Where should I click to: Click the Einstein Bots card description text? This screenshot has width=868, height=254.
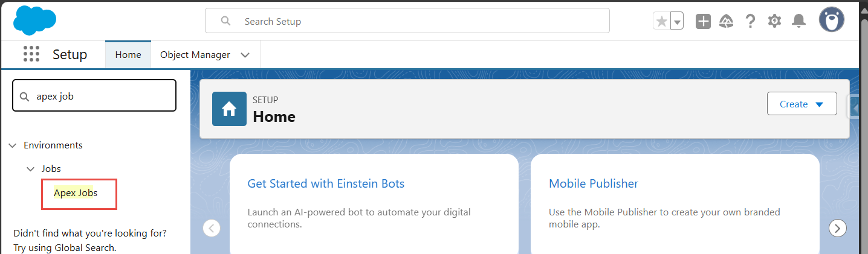click(x=359, y=218)
